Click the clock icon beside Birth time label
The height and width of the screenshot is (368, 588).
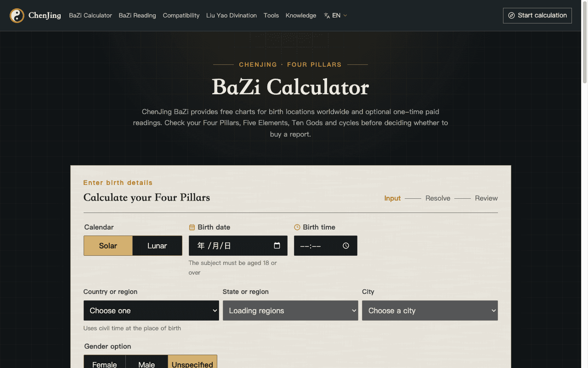297,227
